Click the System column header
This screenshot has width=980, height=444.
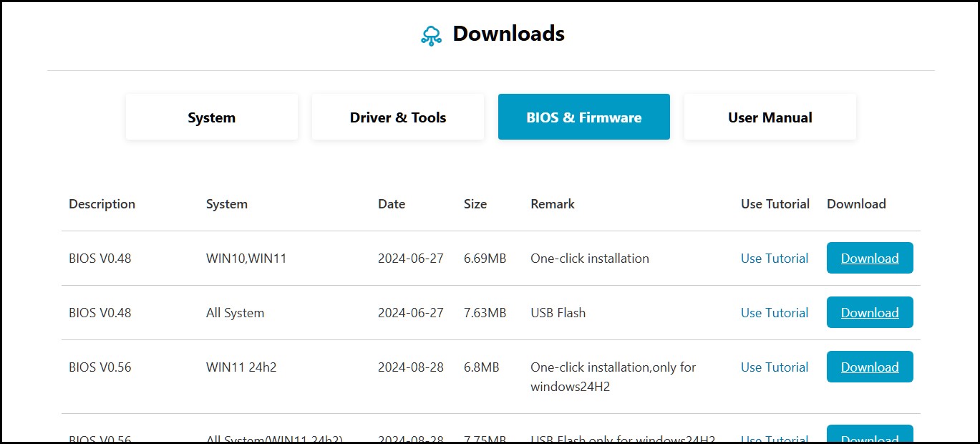tap(227, 204)
